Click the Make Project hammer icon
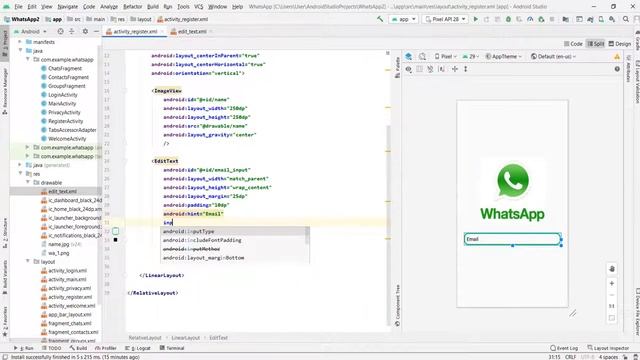Viewport: 640px width, 360px height. (380, 19)
